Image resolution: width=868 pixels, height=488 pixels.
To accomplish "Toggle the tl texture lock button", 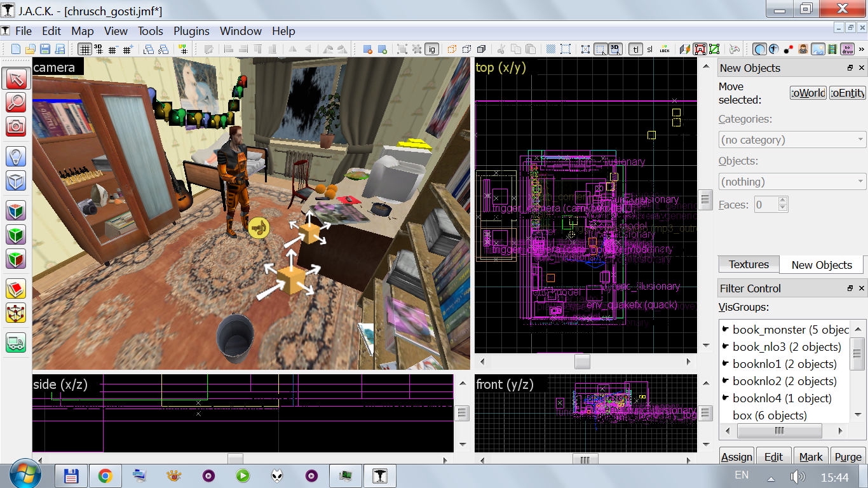I will coord(635,50).
